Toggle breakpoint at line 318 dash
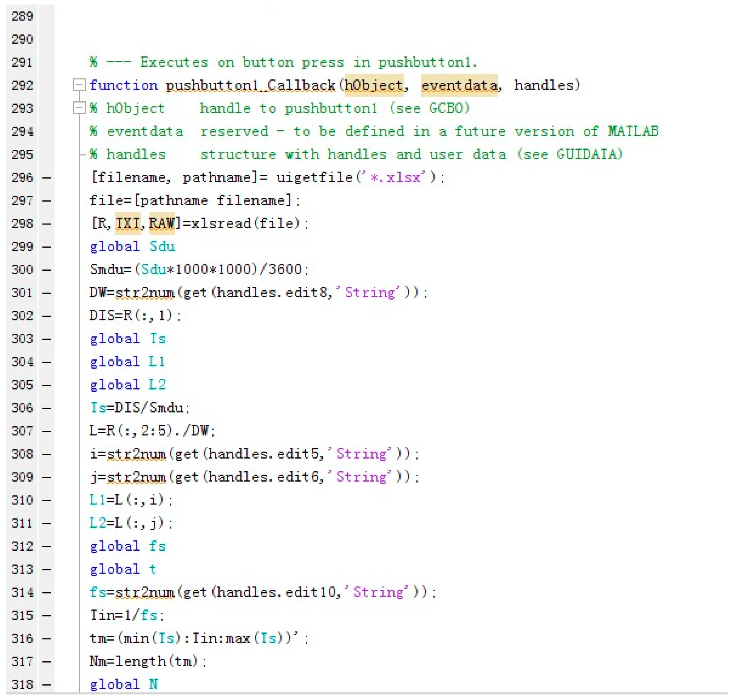Screen dimensions: 736x700 (46, 685)
